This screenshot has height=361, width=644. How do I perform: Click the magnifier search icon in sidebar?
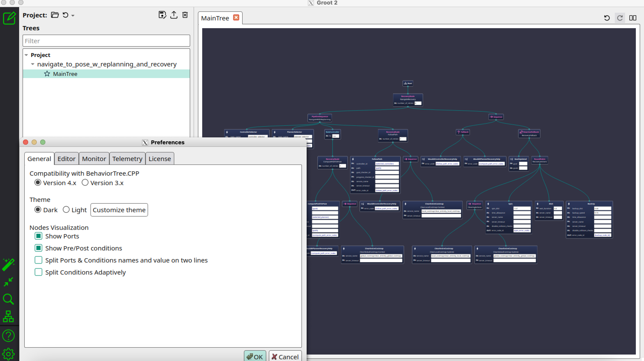coord(8,299)
